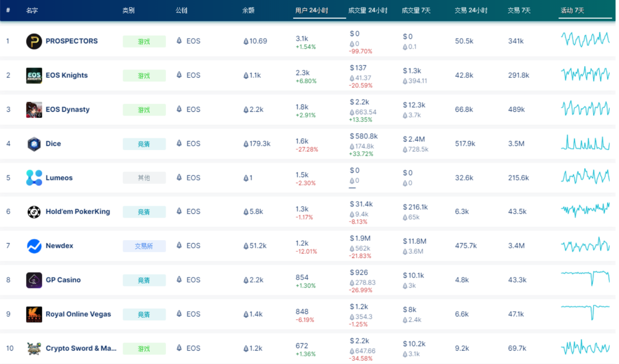Open the Royal Online Vegas link
The image size is (619, 364).
(x=78, y=314)
